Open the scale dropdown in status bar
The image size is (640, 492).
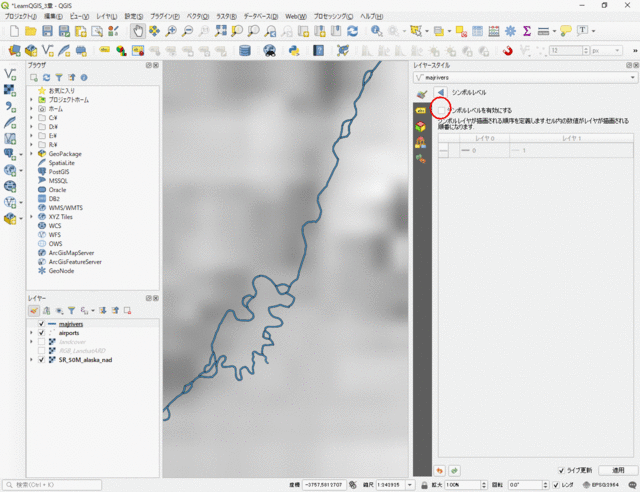pos(410,485)
